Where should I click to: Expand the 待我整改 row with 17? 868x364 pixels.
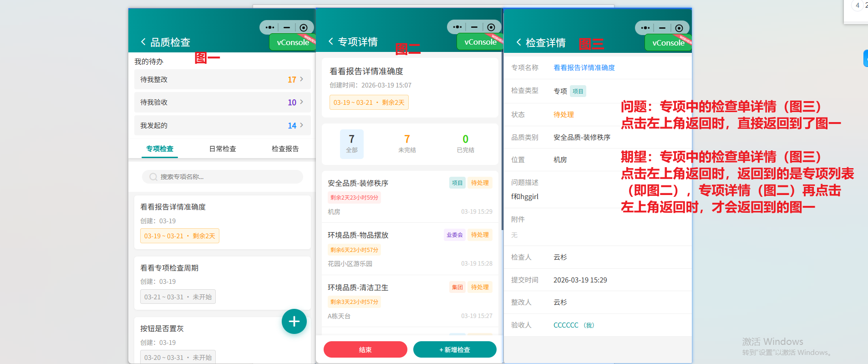pos(222,79)
